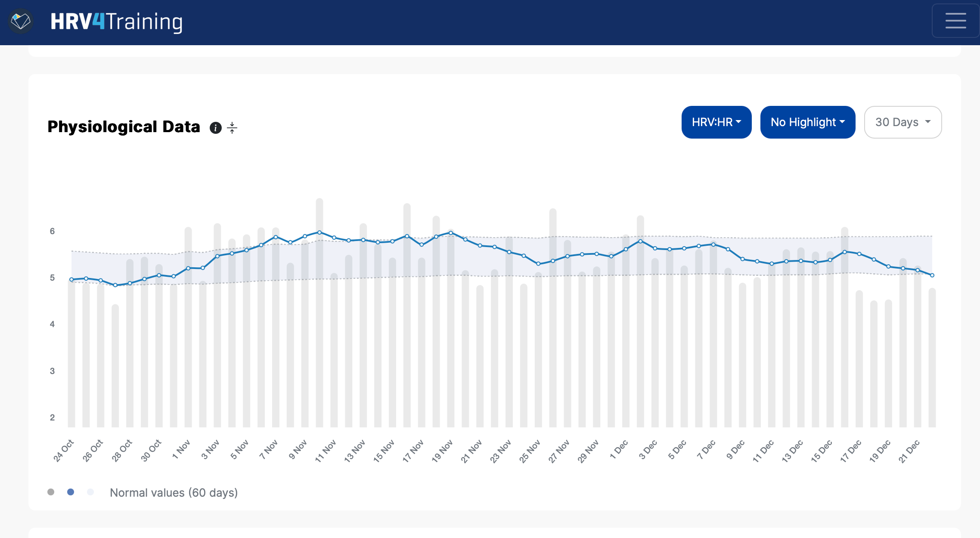
Task: Open the hamburger menu in the navbar
Action: pos(955,21)
